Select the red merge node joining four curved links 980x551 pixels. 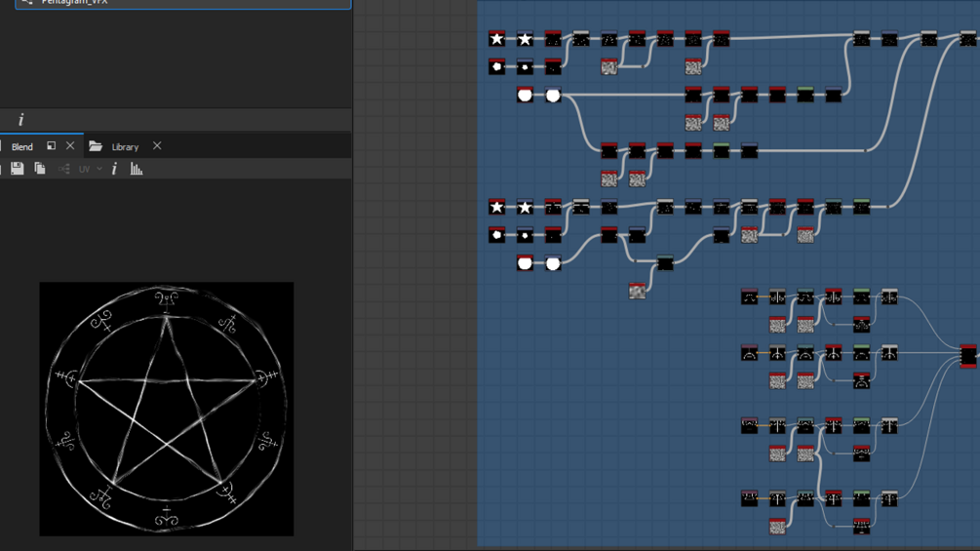click(x=968, y=356)
